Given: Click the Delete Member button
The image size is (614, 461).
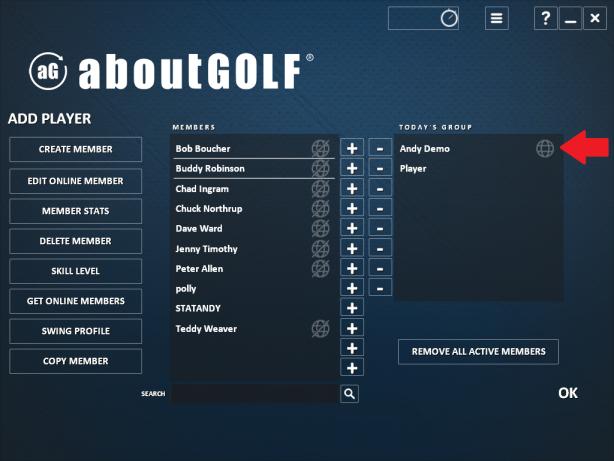Looking at the screenshot, I should (x=76, y=241).
